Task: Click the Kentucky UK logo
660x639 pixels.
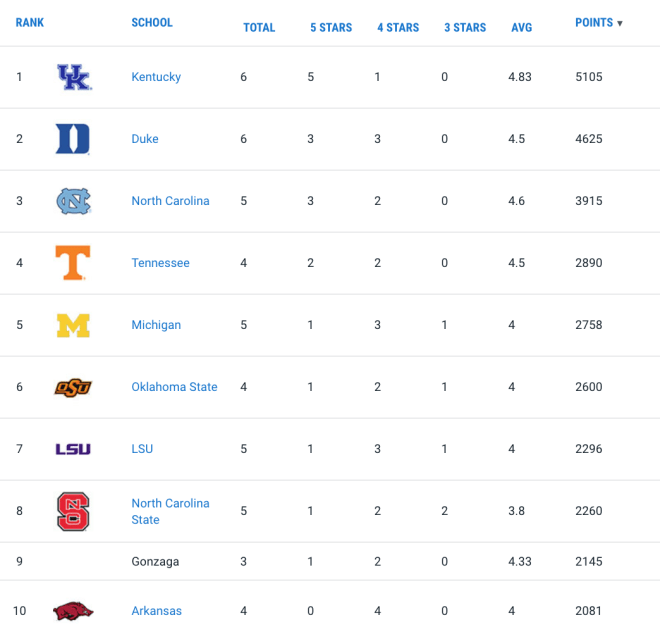Action: click(74, 77)
